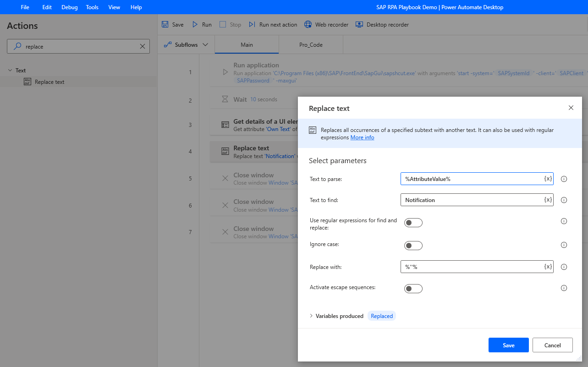588x367 pixels.
Task: Run the flow
Action: click(201, 24)
